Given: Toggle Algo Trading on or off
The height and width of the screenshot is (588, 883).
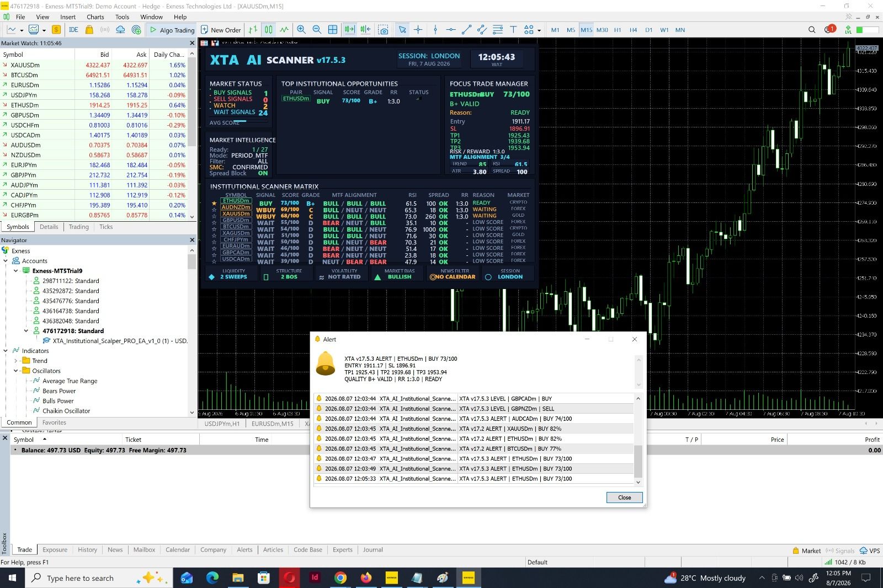Looking at the screenshot, I should (172, 30).
